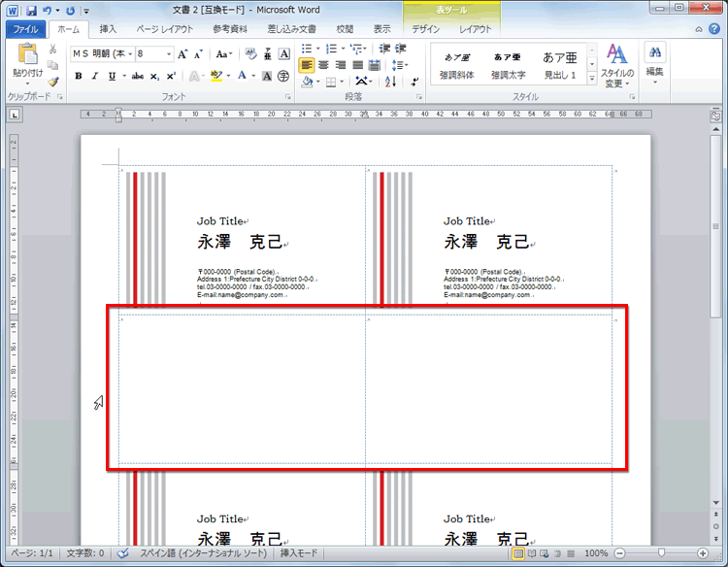This screenshot has height=567, width=728.
Task: Open the font size dropdown
Action: 169,54
